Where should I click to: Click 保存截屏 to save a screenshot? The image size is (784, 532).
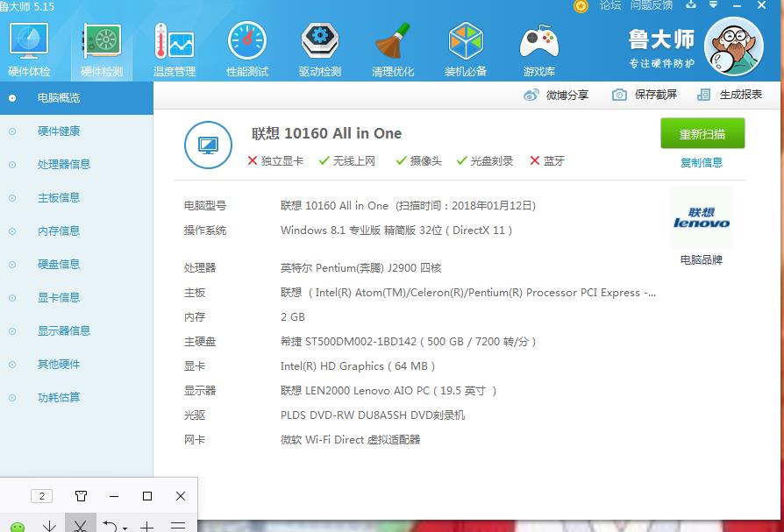tap(645, 95)
